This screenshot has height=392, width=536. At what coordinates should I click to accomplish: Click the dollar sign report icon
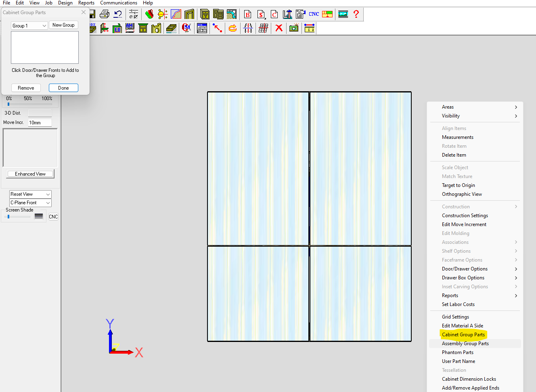point(261,15)
